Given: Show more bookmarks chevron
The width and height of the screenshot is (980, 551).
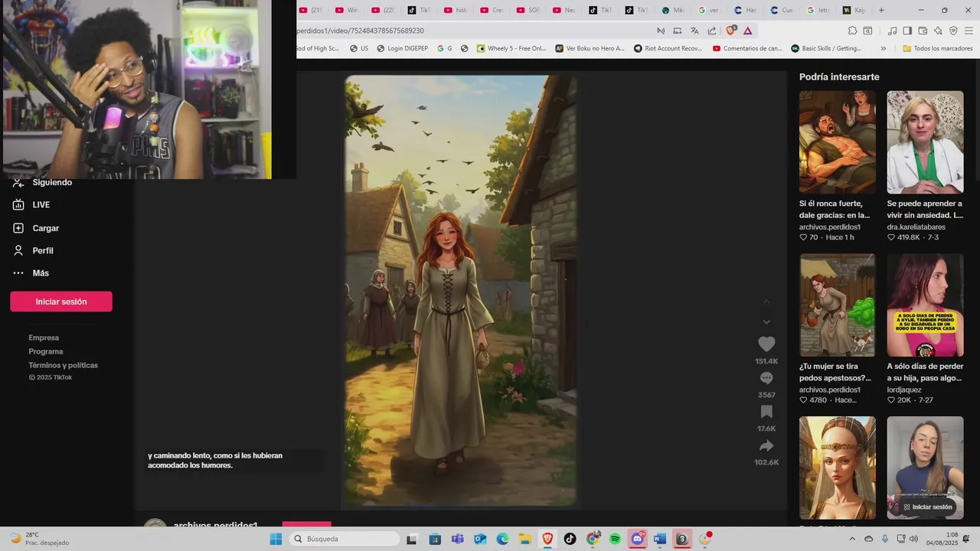Looking at the screenshot, I should point(884,48).
